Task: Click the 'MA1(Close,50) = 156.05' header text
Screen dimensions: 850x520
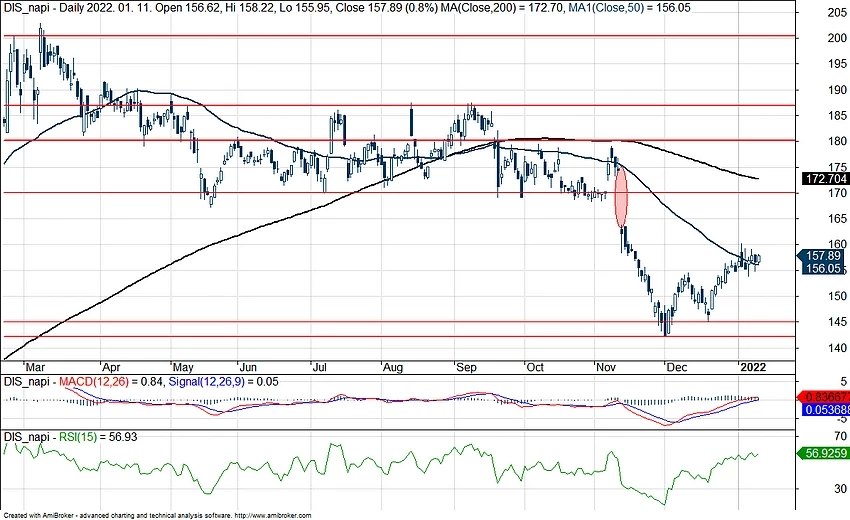Action: coord(629,8)
